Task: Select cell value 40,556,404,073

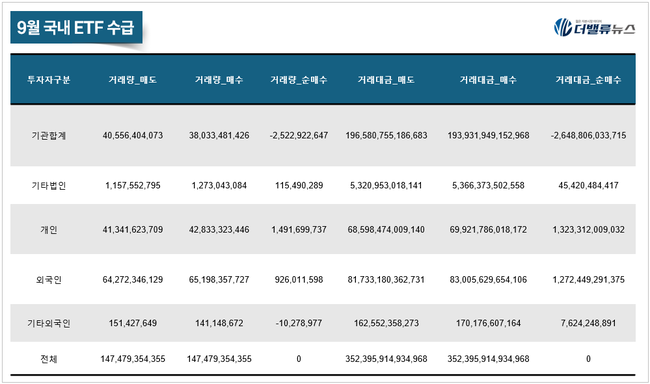Action: coord(133,136)
